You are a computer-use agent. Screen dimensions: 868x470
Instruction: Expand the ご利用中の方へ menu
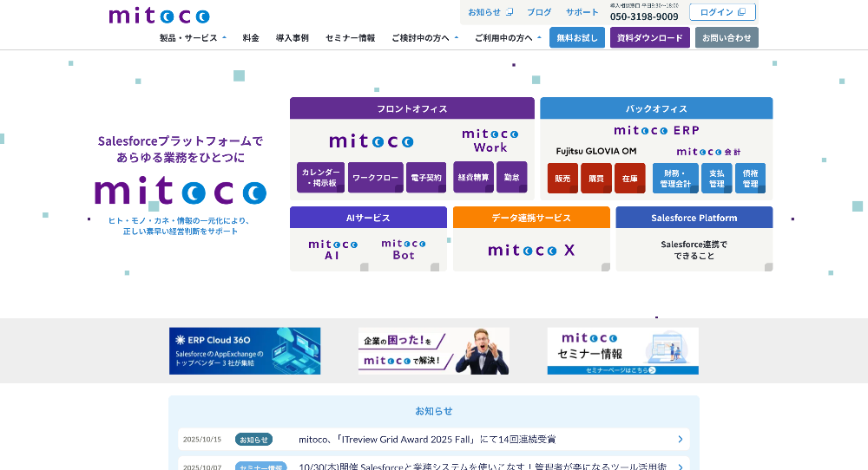[508, 37]
